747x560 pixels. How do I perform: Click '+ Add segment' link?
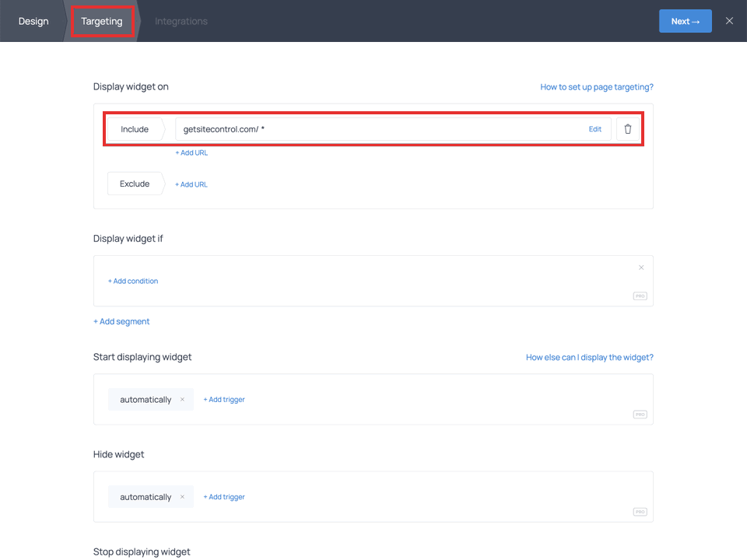pos(121,321)
